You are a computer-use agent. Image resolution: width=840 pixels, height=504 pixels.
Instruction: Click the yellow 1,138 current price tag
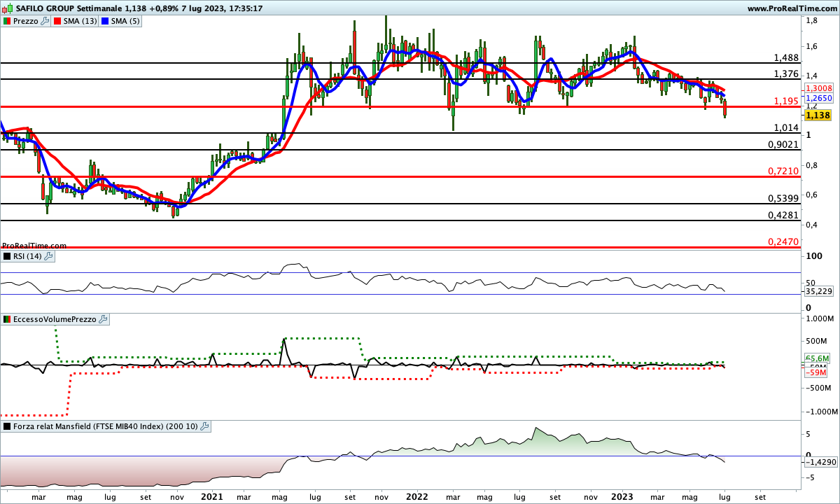tap(817, 115)
